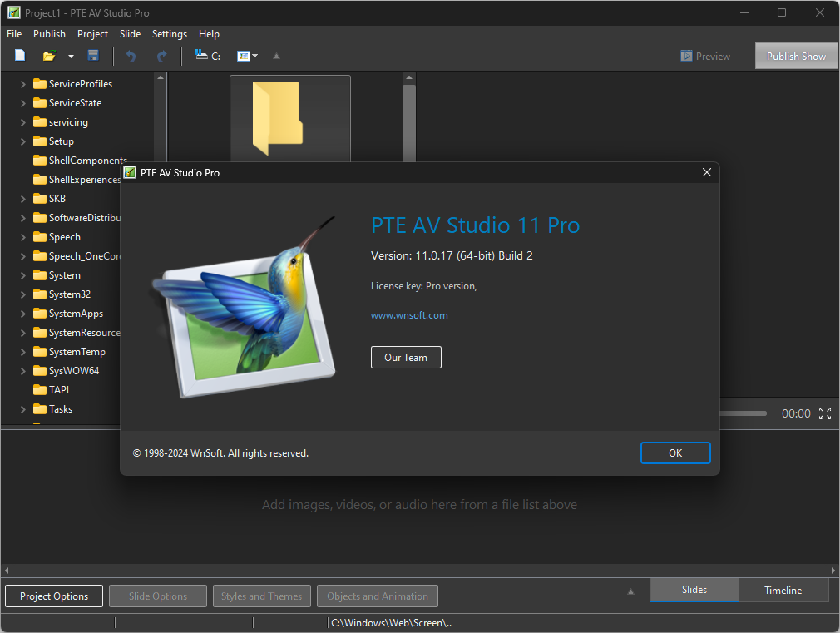Click the folder thumbnail in the file list
The height and width of the screenshot is (633, 840).
click(x=289, y=118)
